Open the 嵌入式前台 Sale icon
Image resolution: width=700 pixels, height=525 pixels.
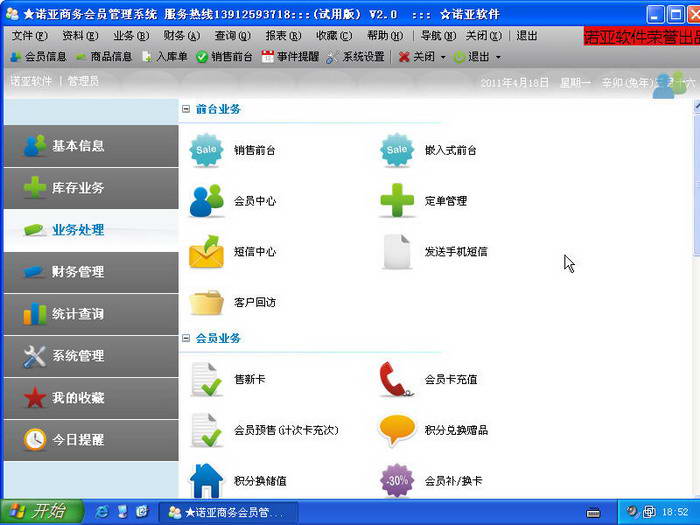(396, 150)
